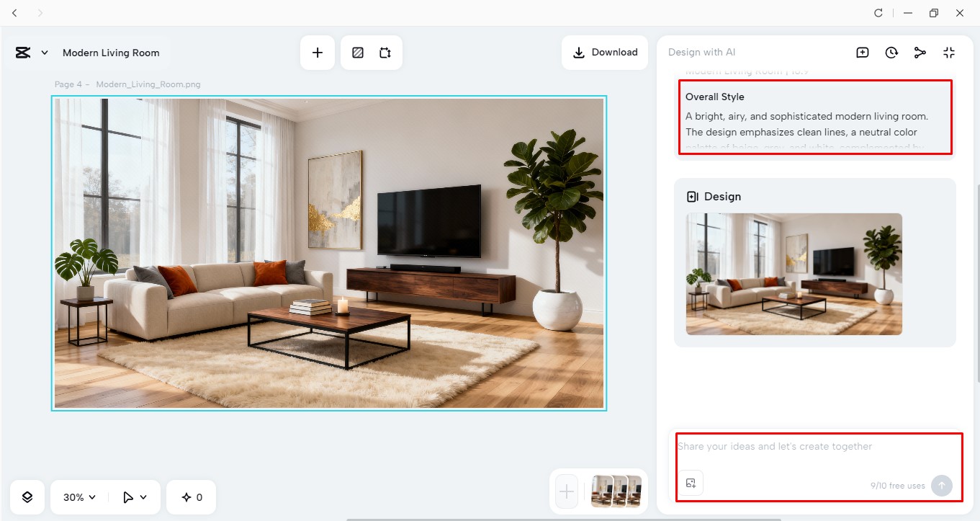Select the Design section header
This screenshot has height=521, width=980.
point(714,196)
